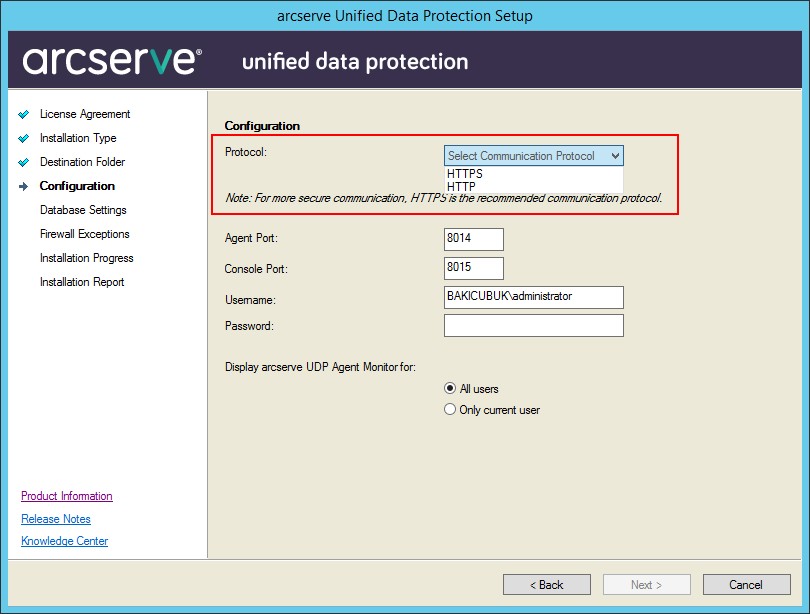The height and width of the screenshot is (614, 810).
Task: Click the arrow icon beside the Configuration step
Action: point(24,186)
